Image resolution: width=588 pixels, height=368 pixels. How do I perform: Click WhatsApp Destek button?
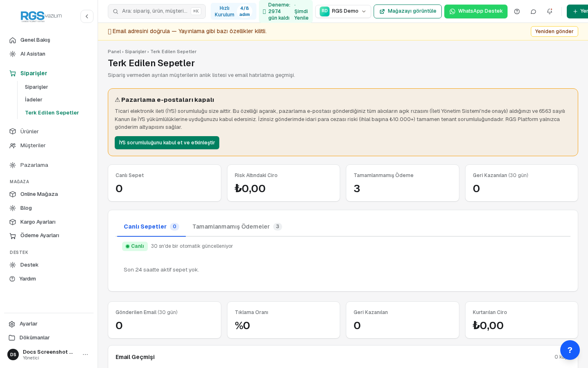tap(476, 11)
